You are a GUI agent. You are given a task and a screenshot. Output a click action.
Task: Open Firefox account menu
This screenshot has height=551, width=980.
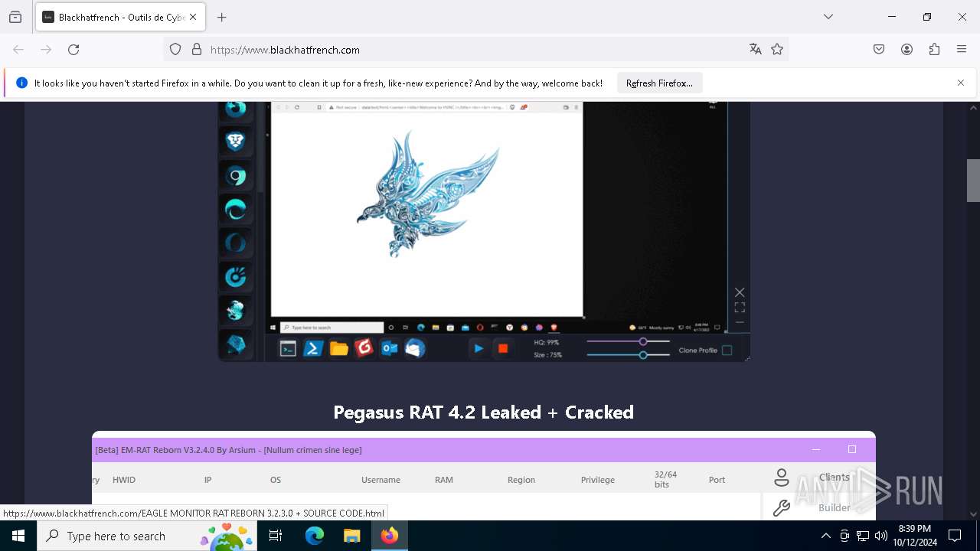coord(906,50)
